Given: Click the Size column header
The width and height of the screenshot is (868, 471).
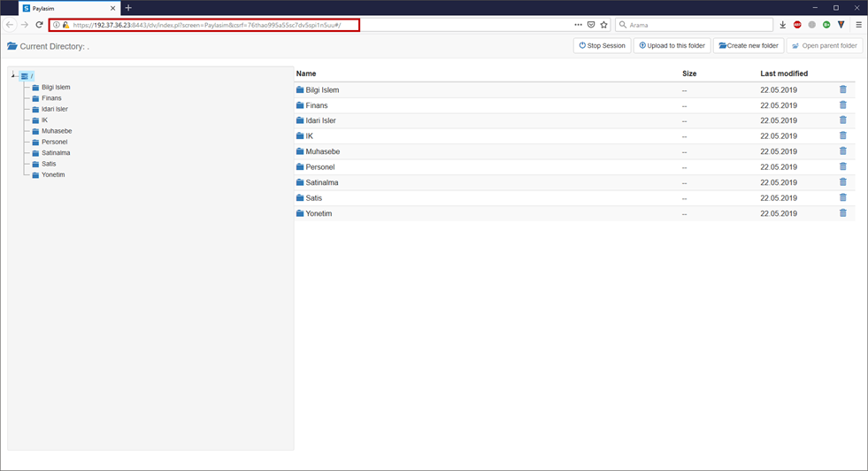Looking at the screenshot, I should click(x=689, y=73).
